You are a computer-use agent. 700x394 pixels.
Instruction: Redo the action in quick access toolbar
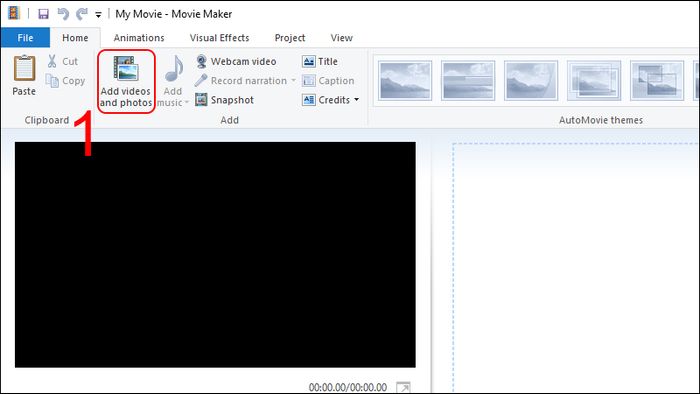tap(81, 14)
